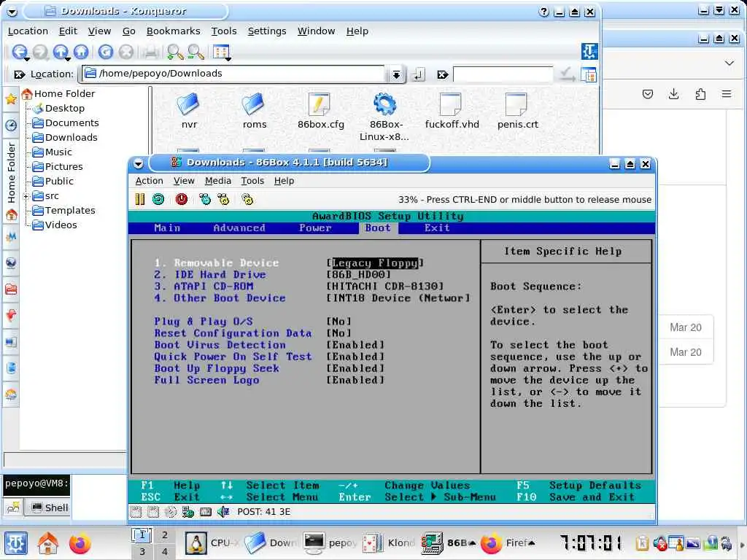Open the Bookmarks star sidebar tab
The image size is (747, 560).
[x=11, y=99]
